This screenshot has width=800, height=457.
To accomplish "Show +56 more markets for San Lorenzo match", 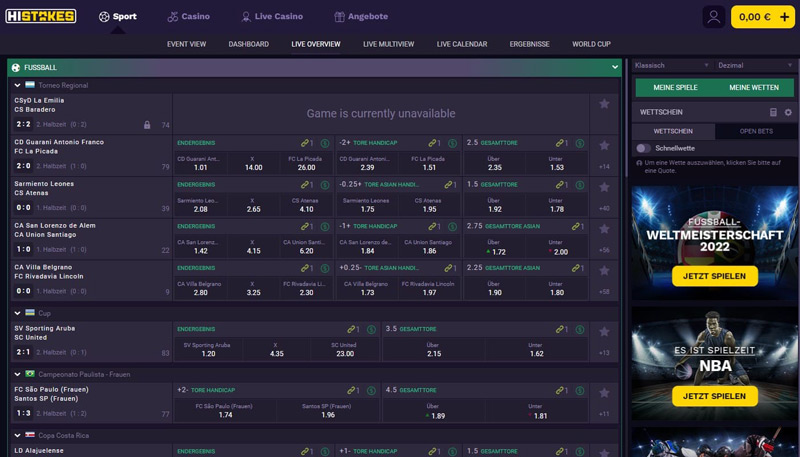I will pyautogui.click(x=604, y=250).
